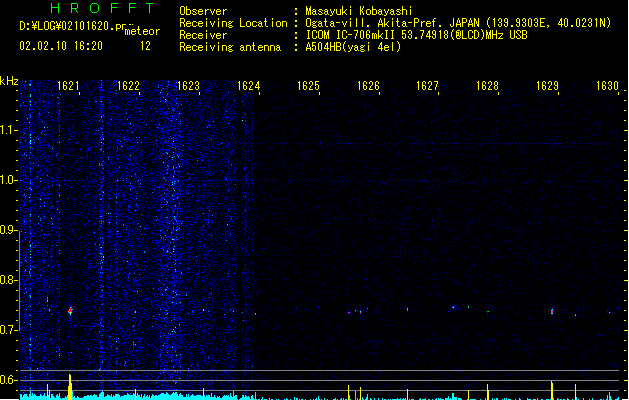Viewport: 629px width, 400px height.
Task: Click the 0.7 kHz frequency label
Action: point(8,330)
